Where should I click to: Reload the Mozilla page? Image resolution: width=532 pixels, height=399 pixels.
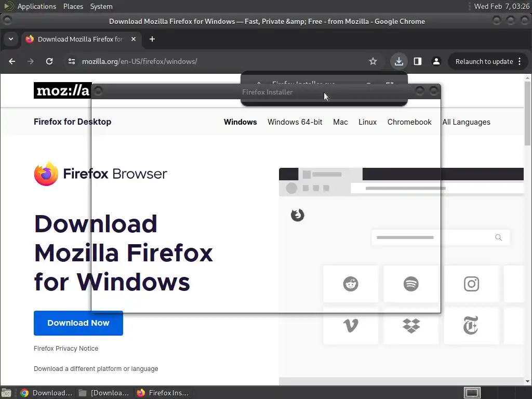point(49,61)
